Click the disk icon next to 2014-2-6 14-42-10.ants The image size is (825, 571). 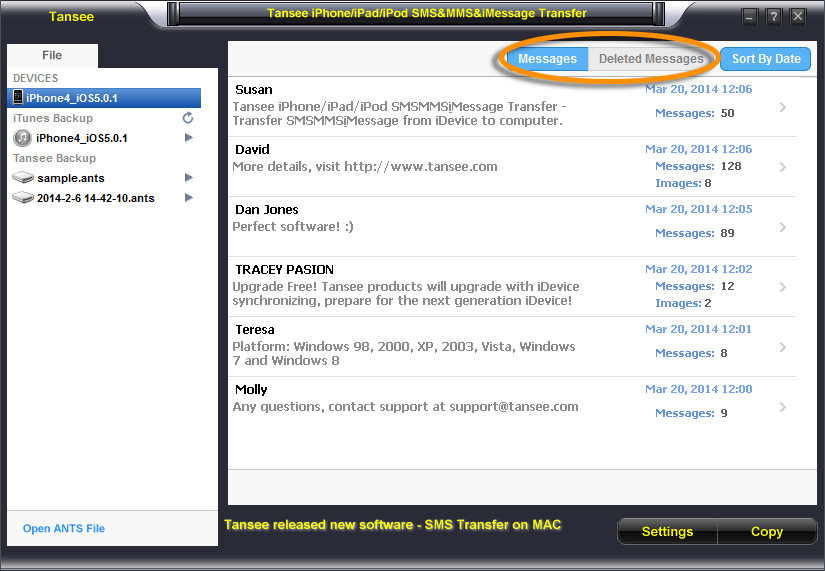(23, 197)
